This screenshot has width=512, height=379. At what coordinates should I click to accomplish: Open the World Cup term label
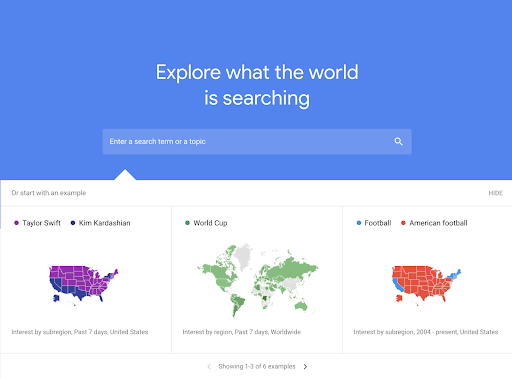(x=210, y=223)
